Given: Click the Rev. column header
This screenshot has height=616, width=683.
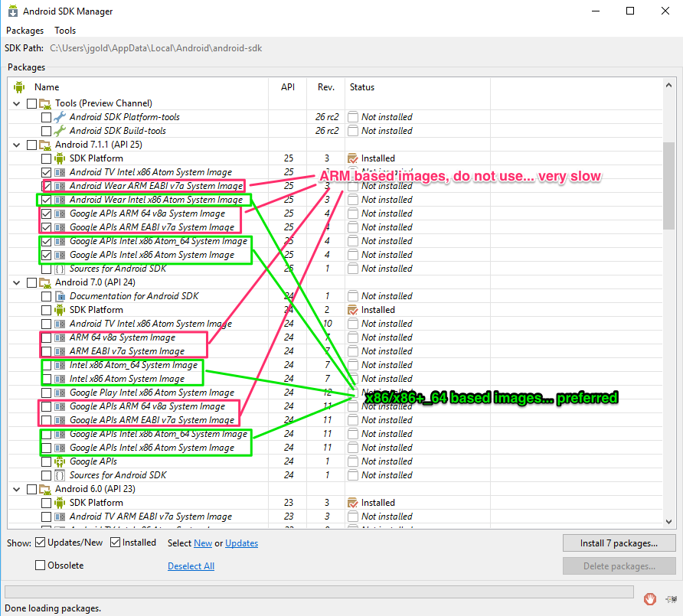Looking at the screenshot, I should click(326, 87).
